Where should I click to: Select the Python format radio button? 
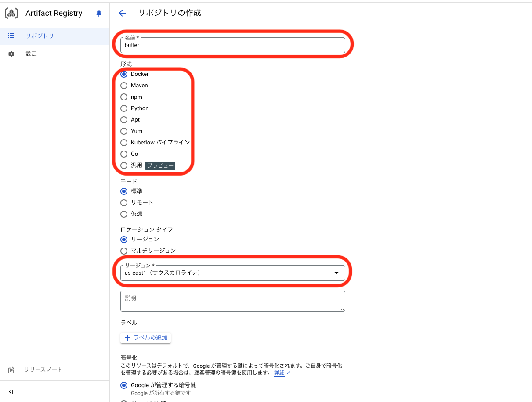tap(123, 108)
